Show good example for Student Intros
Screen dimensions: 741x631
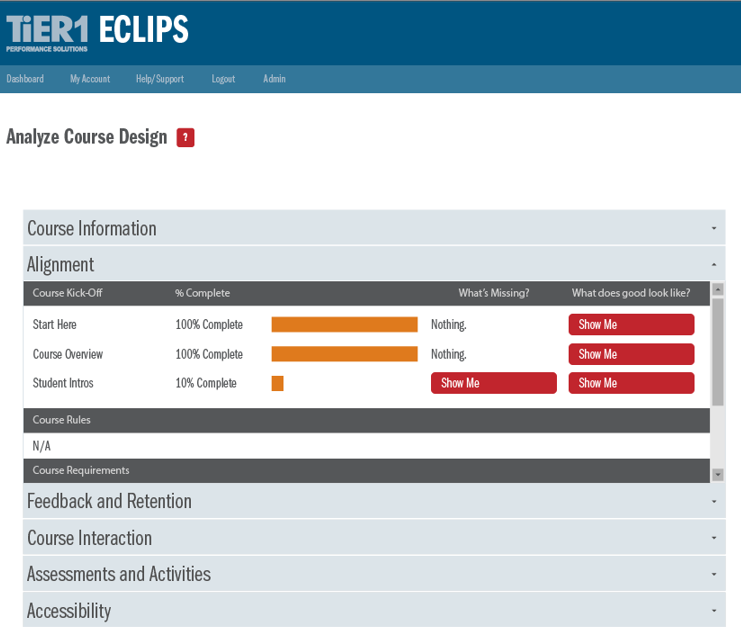click(631, 383)
